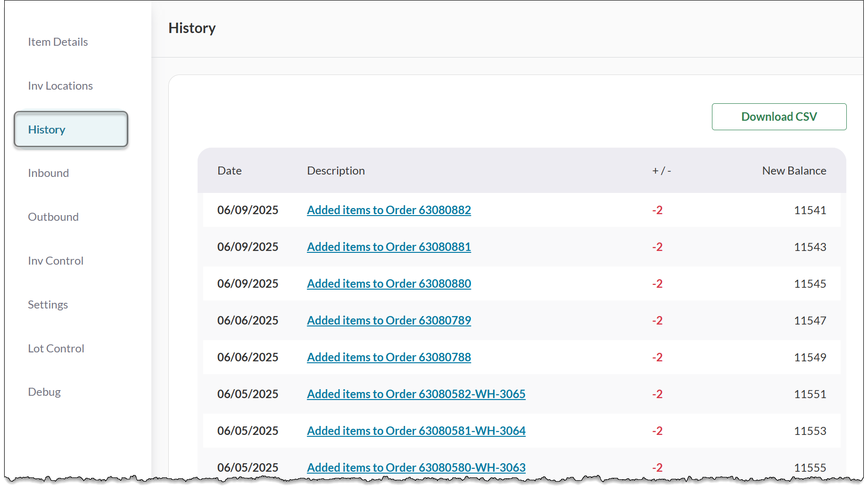Open the Item Details section

58,42
